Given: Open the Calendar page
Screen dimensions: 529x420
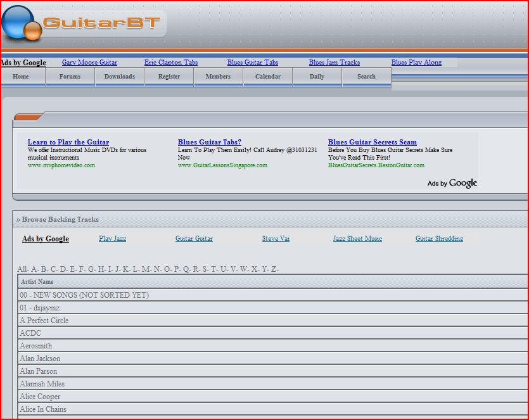Looking at the screenshot, I should [x=268, y=77].
